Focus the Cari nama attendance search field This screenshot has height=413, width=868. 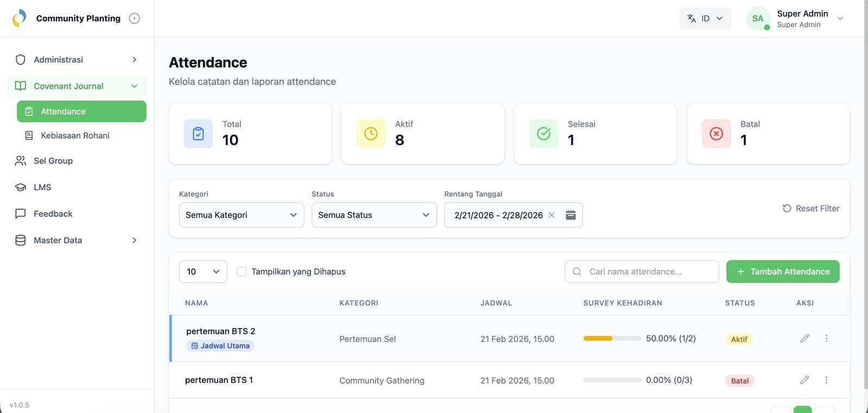642,272
